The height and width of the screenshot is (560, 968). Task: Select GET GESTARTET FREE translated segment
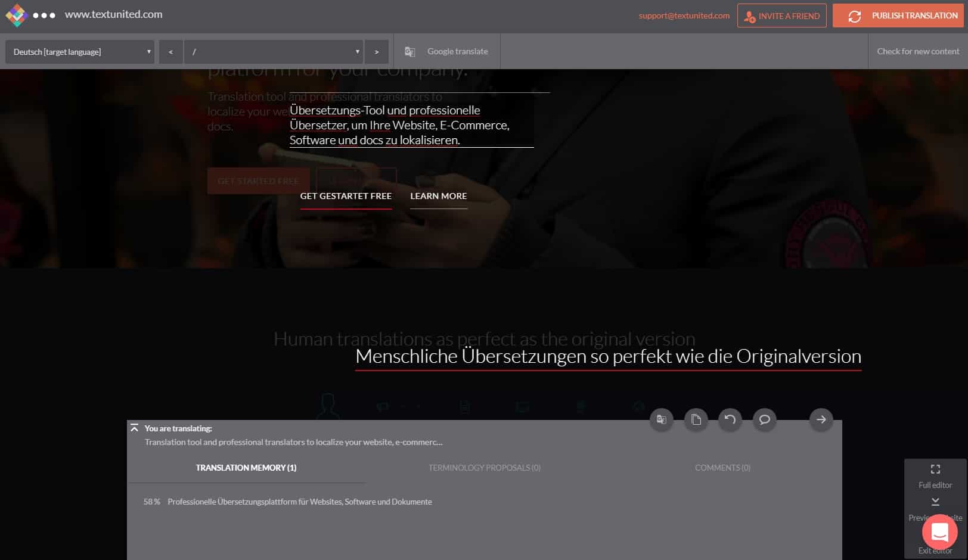[x=346, y=196]
